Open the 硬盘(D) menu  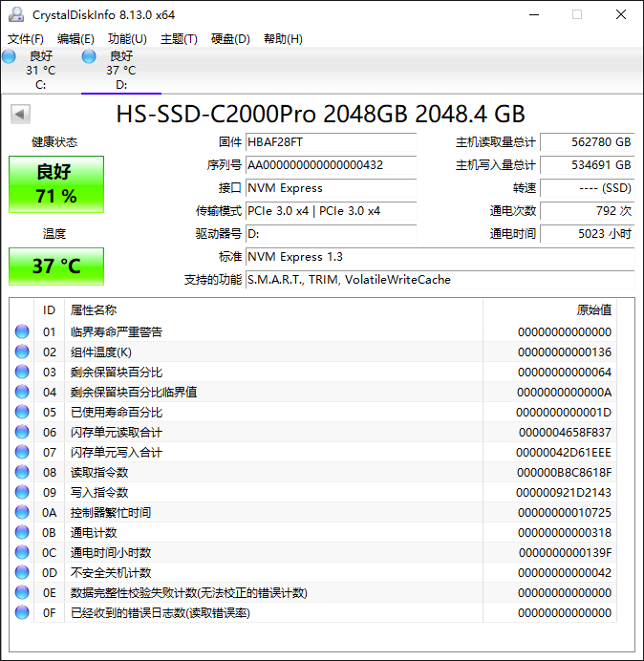point(230,39)
